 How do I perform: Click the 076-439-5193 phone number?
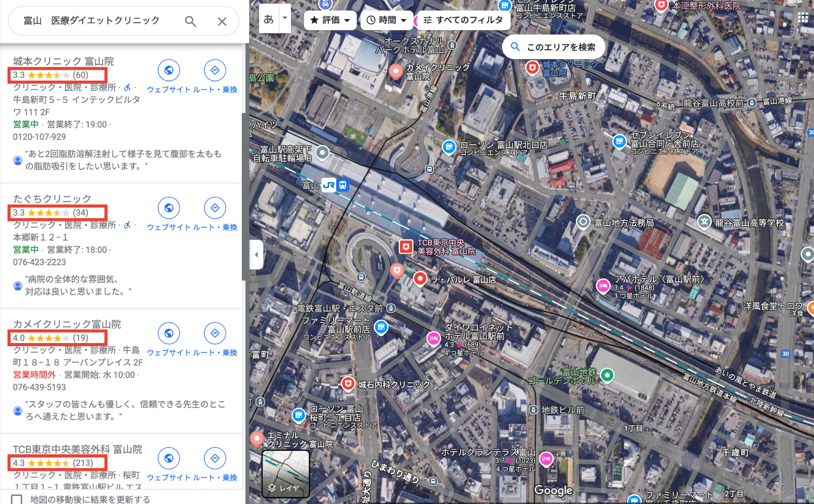pos(39,387)
